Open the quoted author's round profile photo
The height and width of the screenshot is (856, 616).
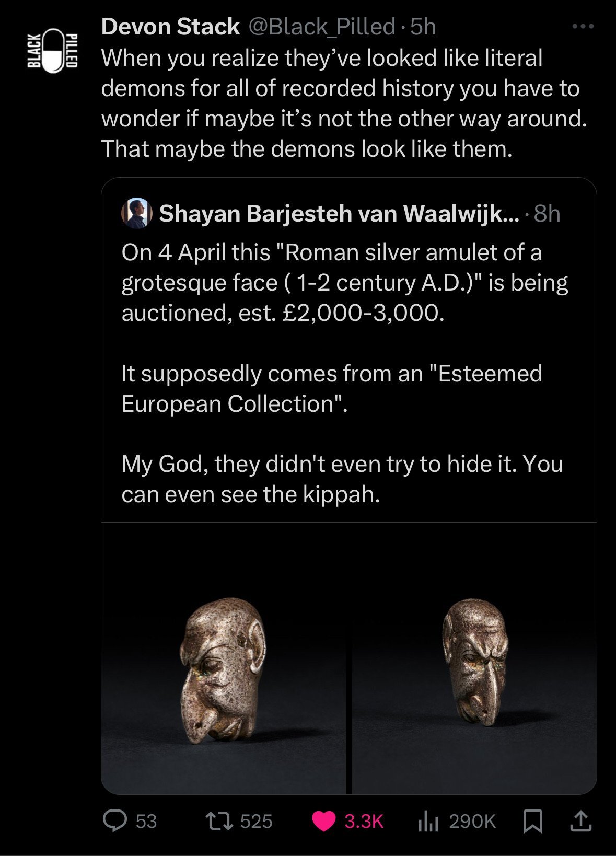136,213
